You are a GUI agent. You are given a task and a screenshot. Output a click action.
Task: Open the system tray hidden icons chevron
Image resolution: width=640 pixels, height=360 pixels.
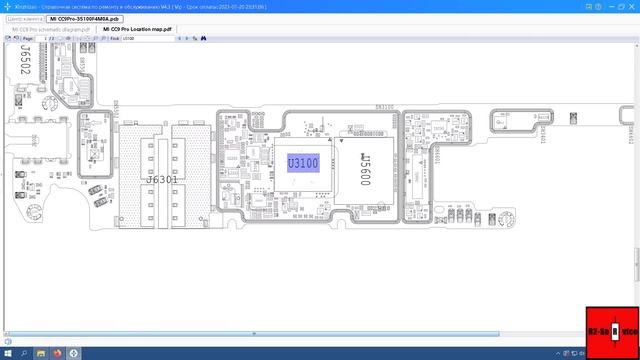(x=558, y=353)
